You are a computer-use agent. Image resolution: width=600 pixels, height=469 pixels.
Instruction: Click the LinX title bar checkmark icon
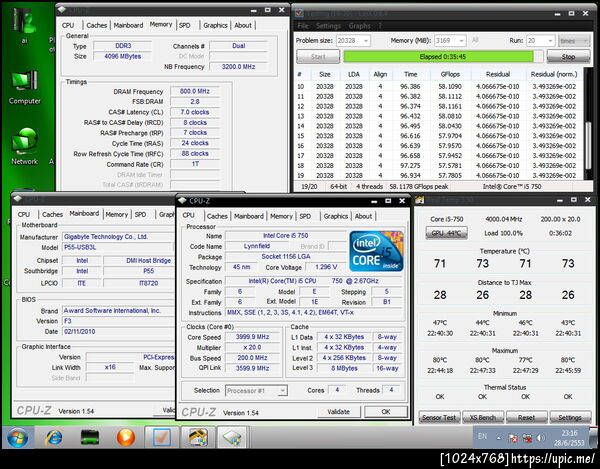299,13
